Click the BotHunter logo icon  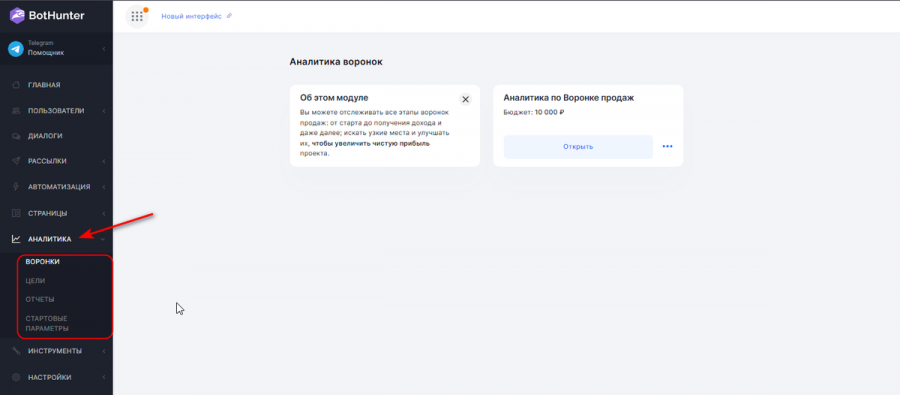point(17,16)
